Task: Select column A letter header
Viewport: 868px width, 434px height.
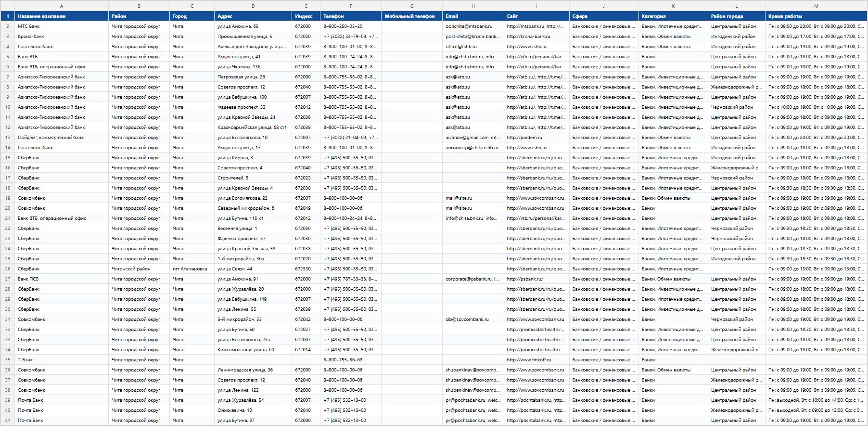Action: tap(62, 6)
